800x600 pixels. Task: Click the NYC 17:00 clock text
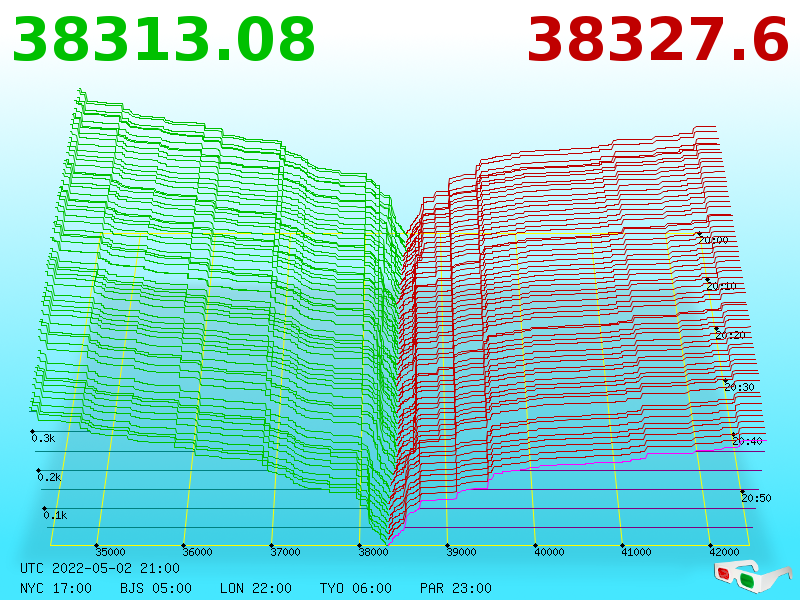pos(56,588)
